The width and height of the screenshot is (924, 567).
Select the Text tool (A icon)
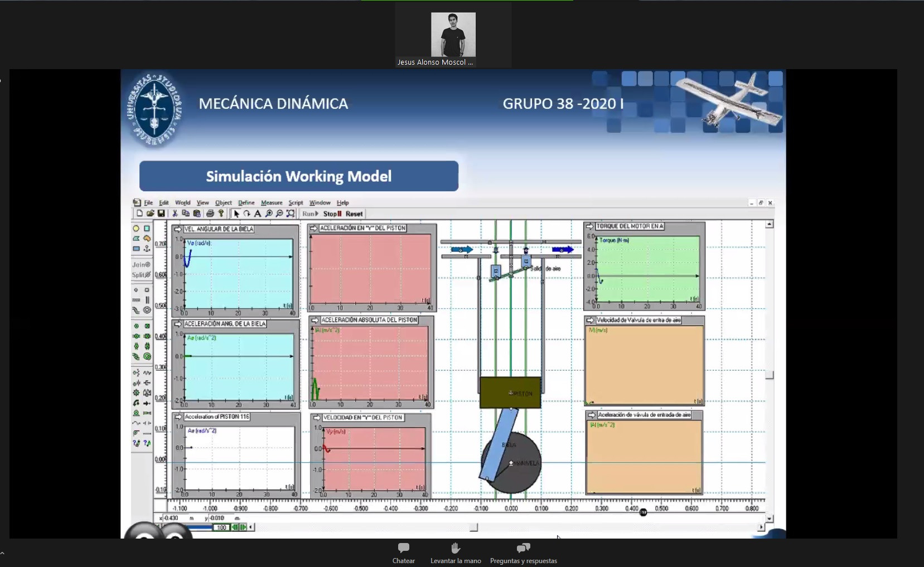click(258, 214)
